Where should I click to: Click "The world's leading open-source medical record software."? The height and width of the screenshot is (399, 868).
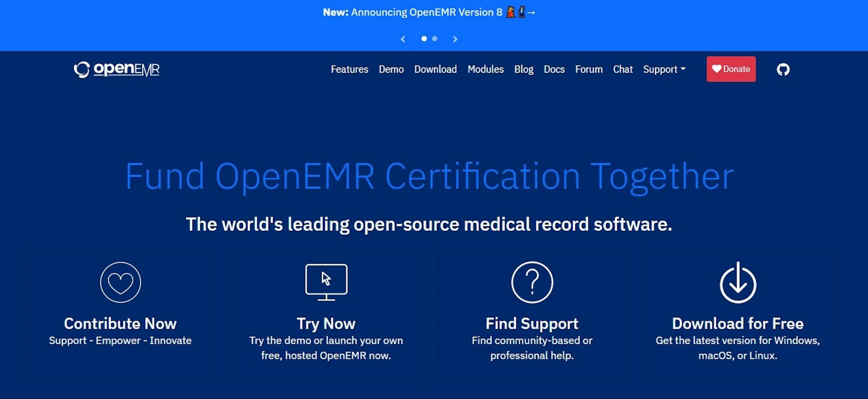coord(429,224)
